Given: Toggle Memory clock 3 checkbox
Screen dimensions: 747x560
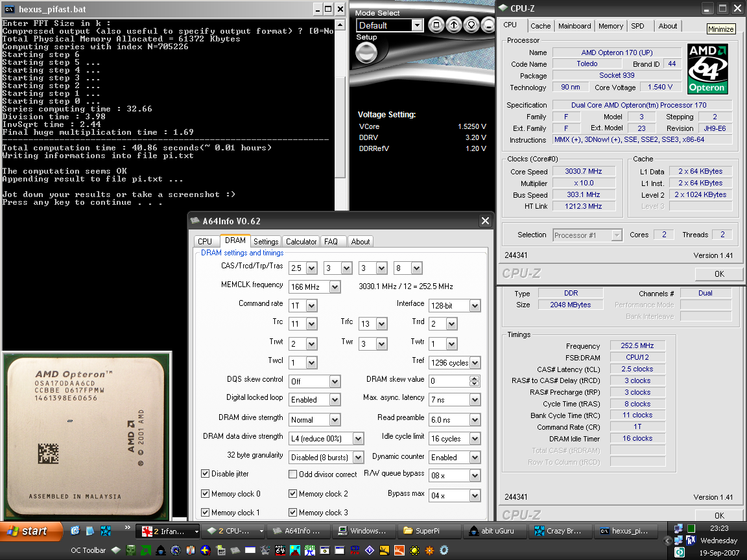Looking at the screenshot, I should pos(293,513).
